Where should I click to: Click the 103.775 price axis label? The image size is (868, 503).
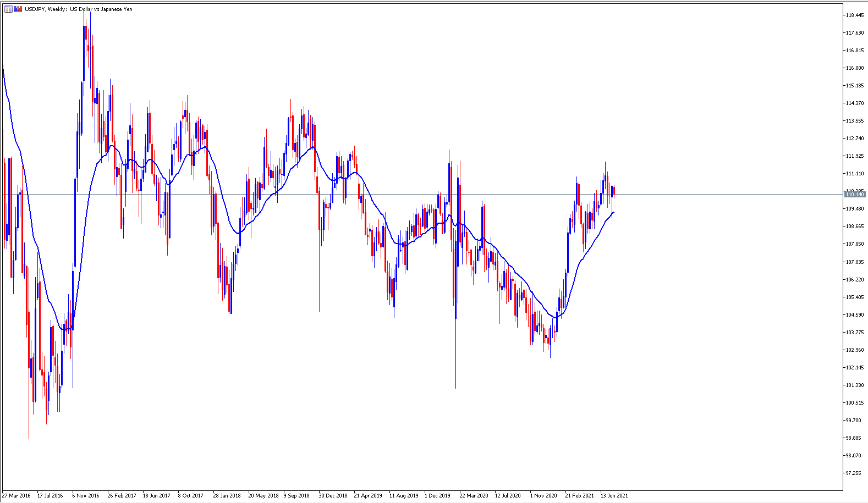pyautogui.click(x=854, y=333)
